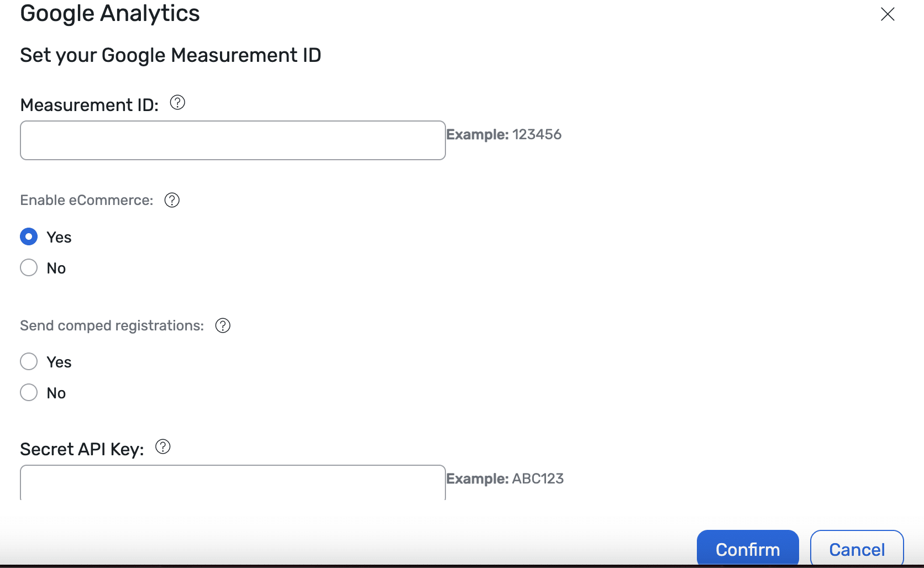
Task: View help for Enable eCommerce
Action: [x=172, y=200]
